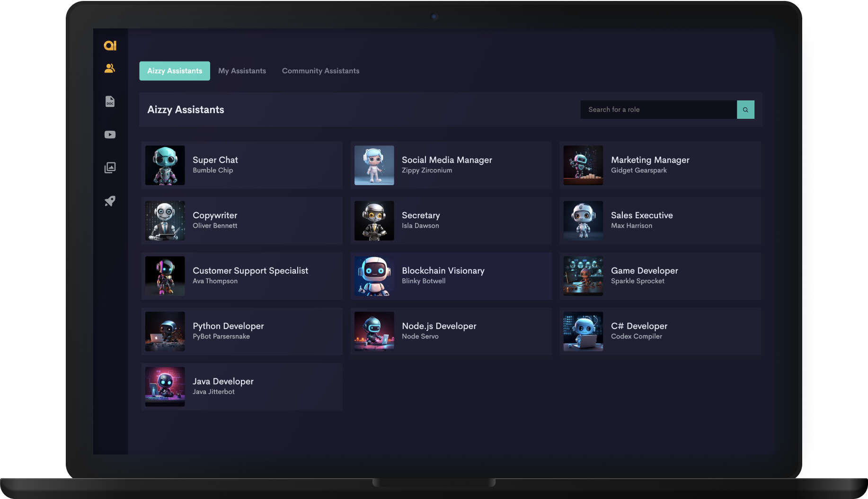Viewport: 868px width, 499px height.
Task: Click the Aizzy logo in the sidebar
Action: [110, 45]
